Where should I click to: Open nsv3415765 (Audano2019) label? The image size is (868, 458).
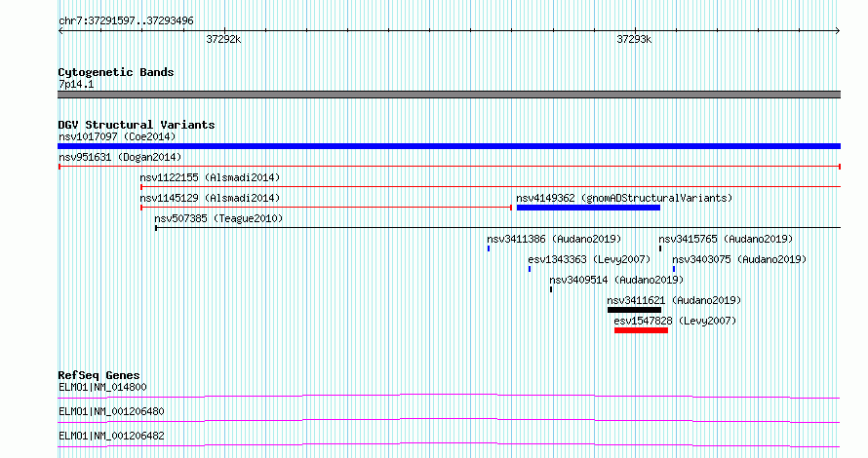(726, 239)
